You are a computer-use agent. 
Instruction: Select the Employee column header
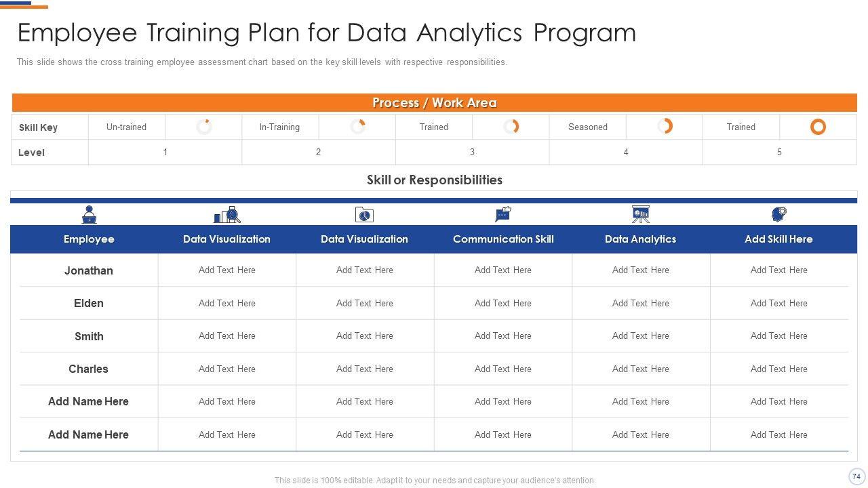pyautogui.click(x=89, y=239)
